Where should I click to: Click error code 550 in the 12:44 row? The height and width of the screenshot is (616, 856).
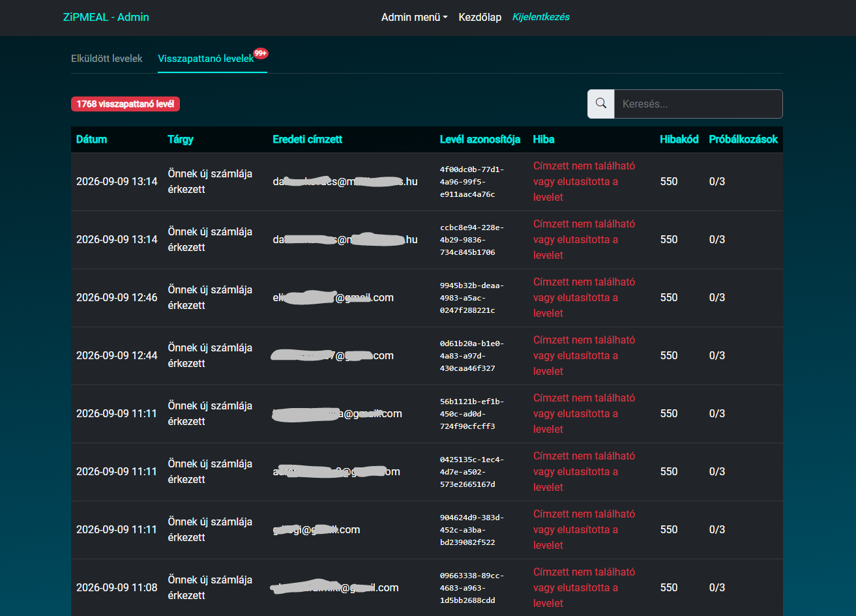click(669, 356)
